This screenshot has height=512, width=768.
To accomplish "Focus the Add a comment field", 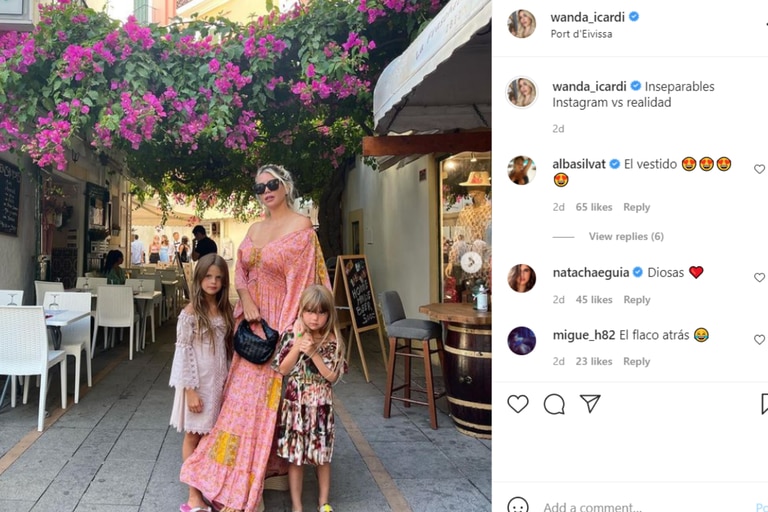I will (647, 507).
